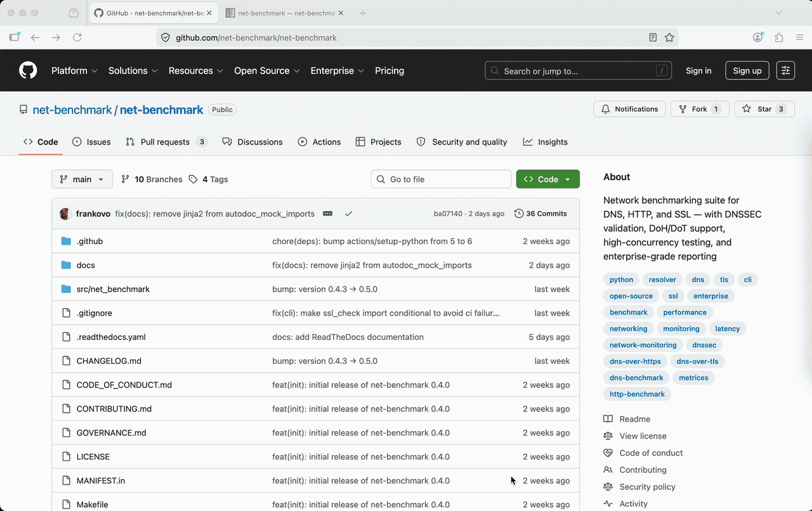Open the Notifications subscribe button

click(x=630, y=109)
